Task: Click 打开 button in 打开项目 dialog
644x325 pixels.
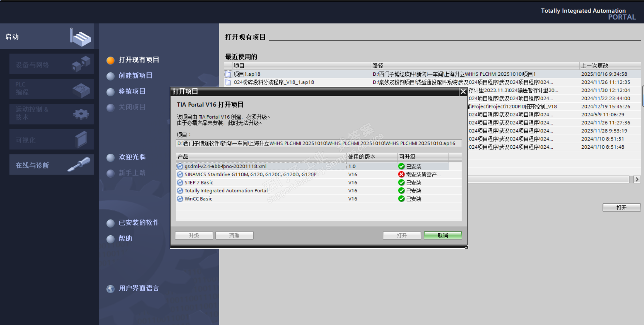Action: (x=402, y=236)
